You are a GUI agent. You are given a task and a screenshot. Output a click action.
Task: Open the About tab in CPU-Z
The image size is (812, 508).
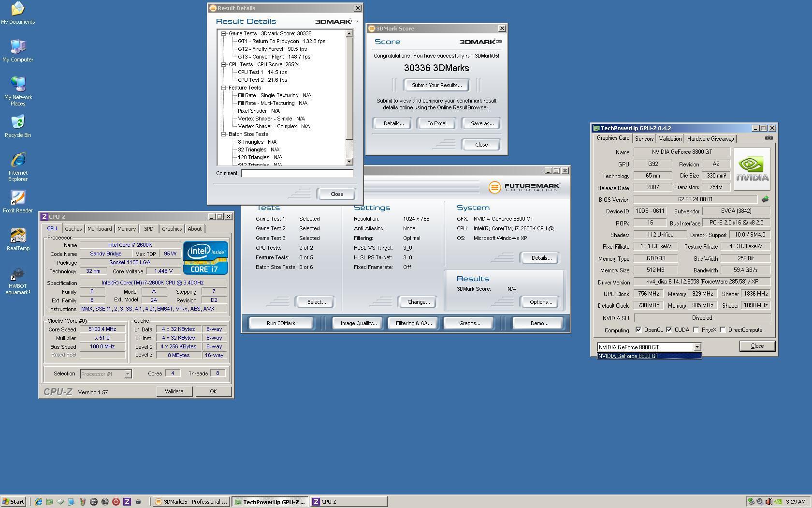click(x=195, y=229)
